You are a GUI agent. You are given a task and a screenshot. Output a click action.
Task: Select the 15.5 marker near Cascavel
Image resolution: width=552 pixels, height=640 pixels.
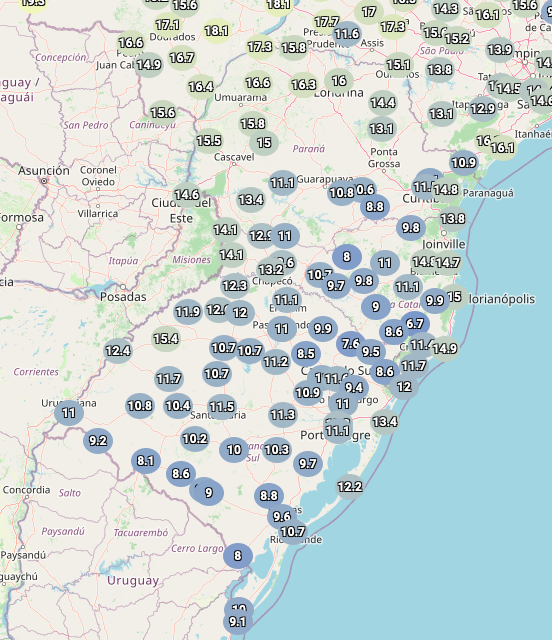209,141
